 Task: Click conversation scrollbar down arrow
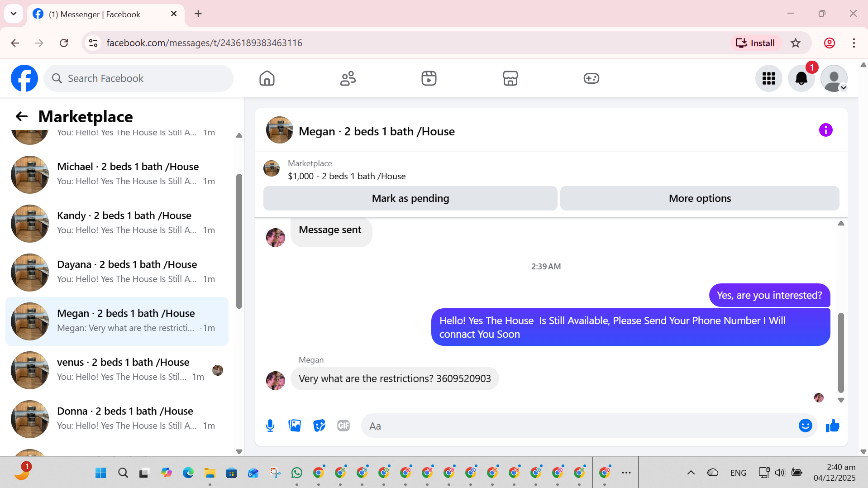pos(841,400)
